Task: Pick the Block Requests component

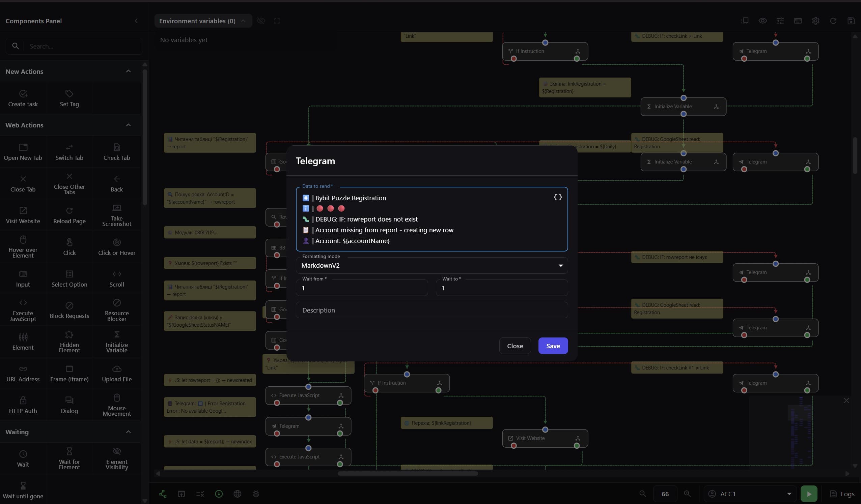Action: coord(70,310)
